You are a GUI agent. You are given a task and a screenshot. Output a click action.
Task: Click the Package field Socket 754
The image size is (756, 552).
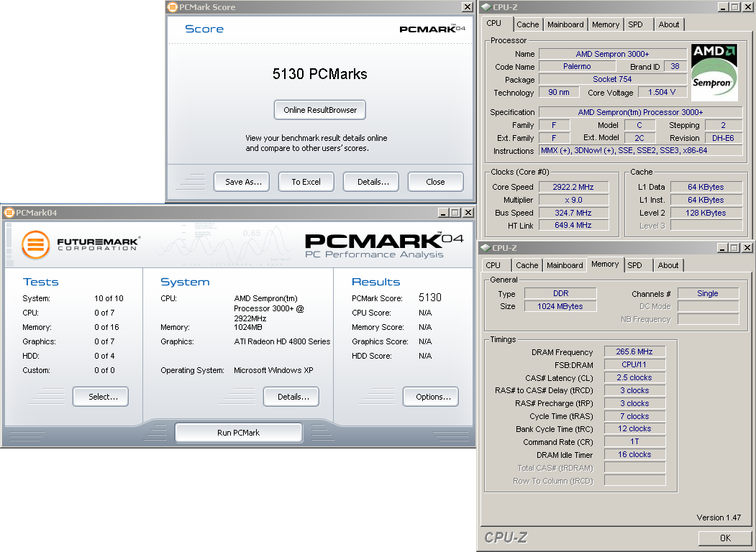pos(613,79)
